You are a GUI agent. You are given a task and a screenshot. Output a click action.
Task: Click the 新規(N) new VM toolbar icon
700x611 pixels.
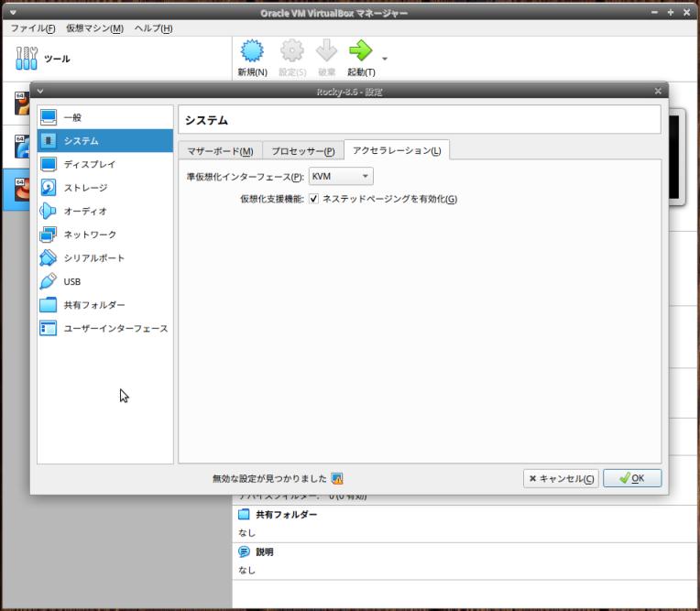pos(252,50)
